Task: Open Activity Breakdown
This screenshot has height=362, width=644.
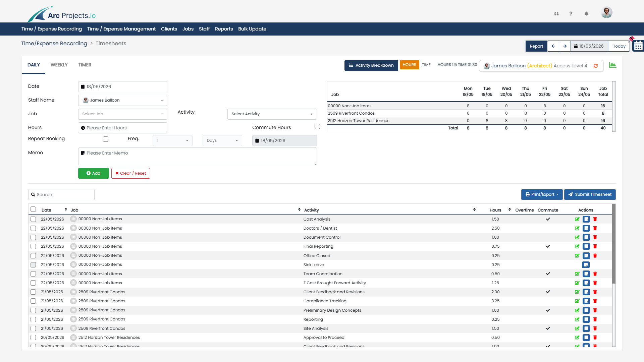Action: pos(371,65)
